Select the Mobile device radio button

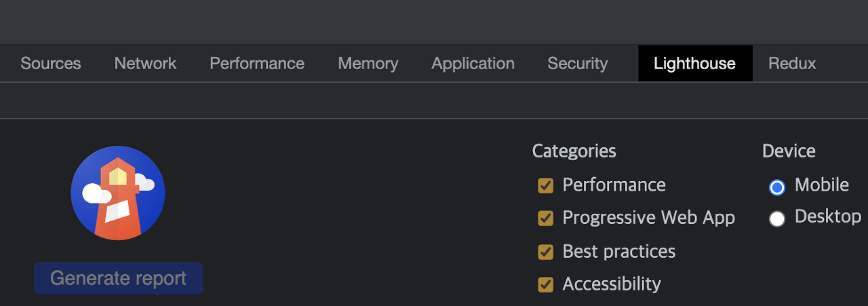pos(777,187)
